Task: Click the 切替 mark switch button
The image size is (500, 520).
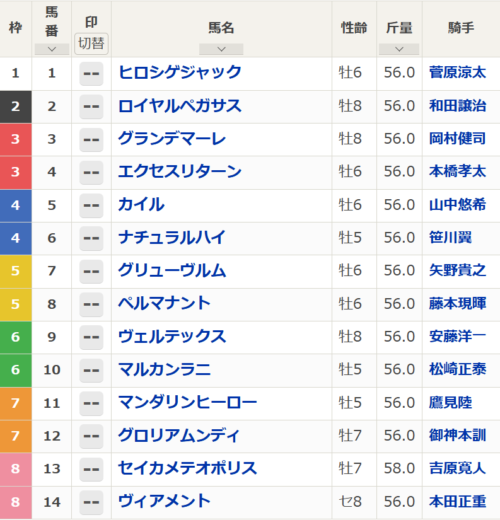Action: click(x=91, y=43)
